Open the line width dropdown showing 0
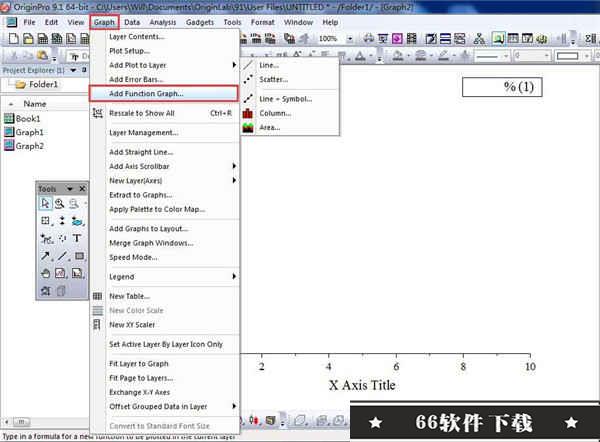 tap(547, 56)
